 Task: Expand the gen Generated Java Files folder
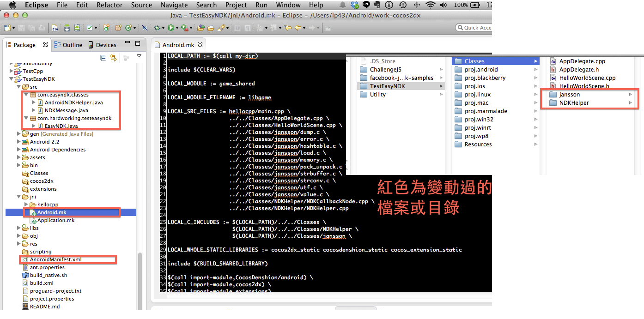click(x=19, y=134)
